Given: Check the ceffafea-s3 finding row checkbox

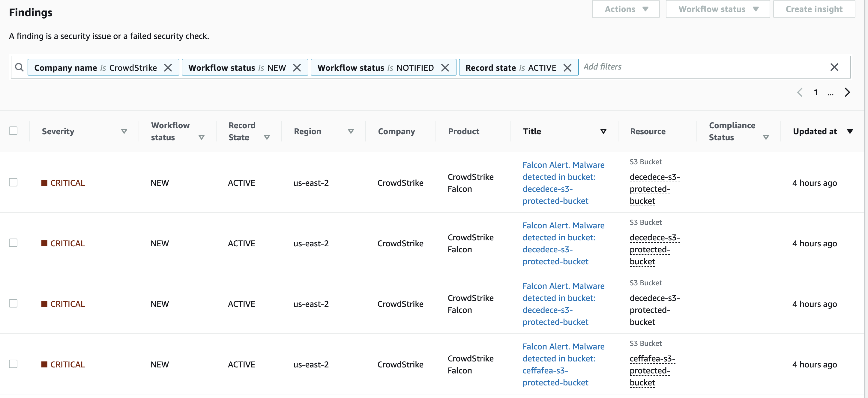Looking at the screenshot, I should [13, 364].
